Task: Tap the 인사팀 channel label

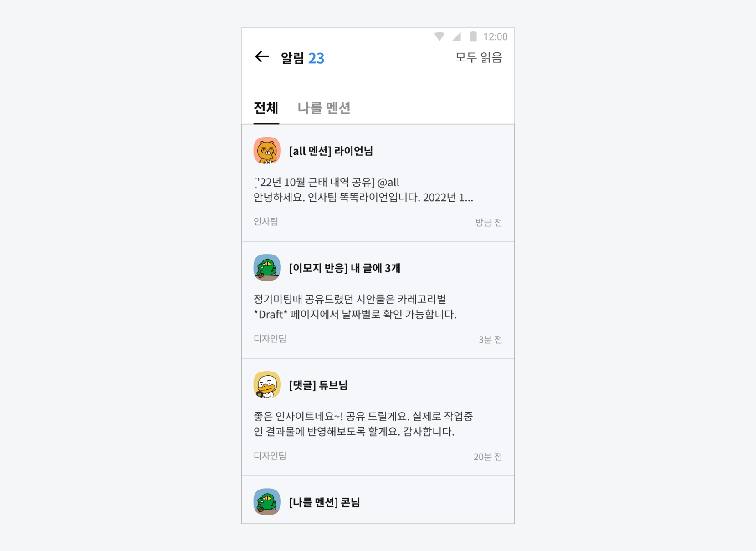Action: click(266, 222)
